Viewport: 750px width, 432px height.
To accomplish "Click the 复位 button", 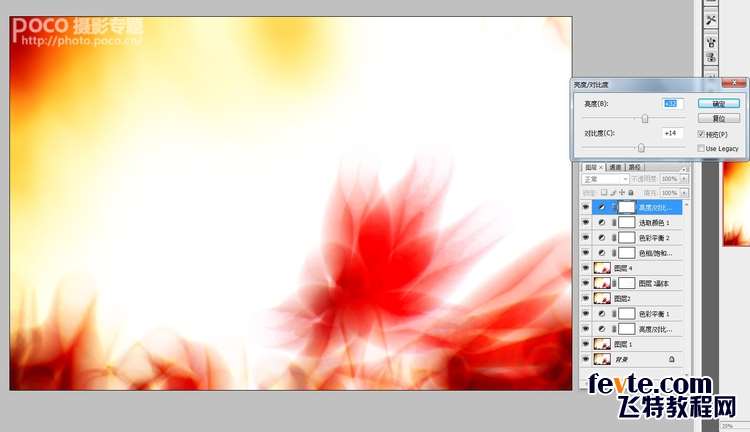I will pos(718,118).
